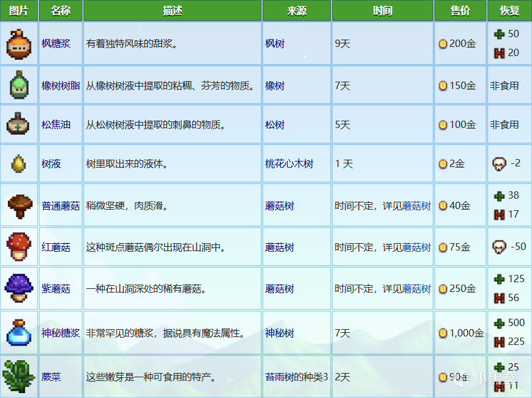Click the gold coin icon beside 40金
Screen dimensions: 532x398
point(443,205)
